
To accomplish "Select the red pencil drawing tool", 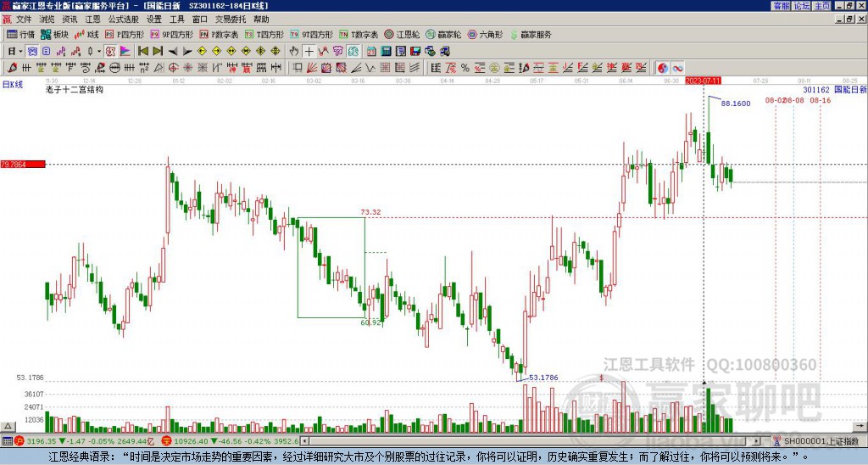I will [12, 68].
